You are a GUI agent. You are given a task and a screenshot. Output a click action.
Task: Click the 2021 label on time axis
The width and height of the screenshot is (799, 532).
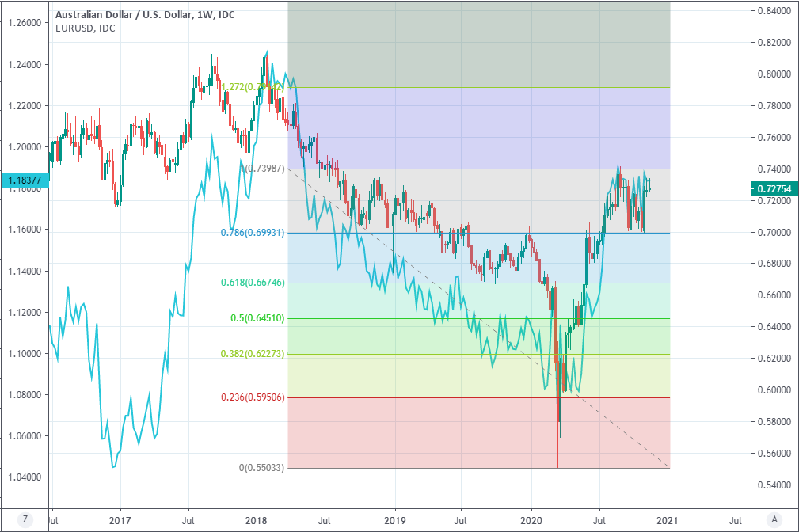click(668, 519)
